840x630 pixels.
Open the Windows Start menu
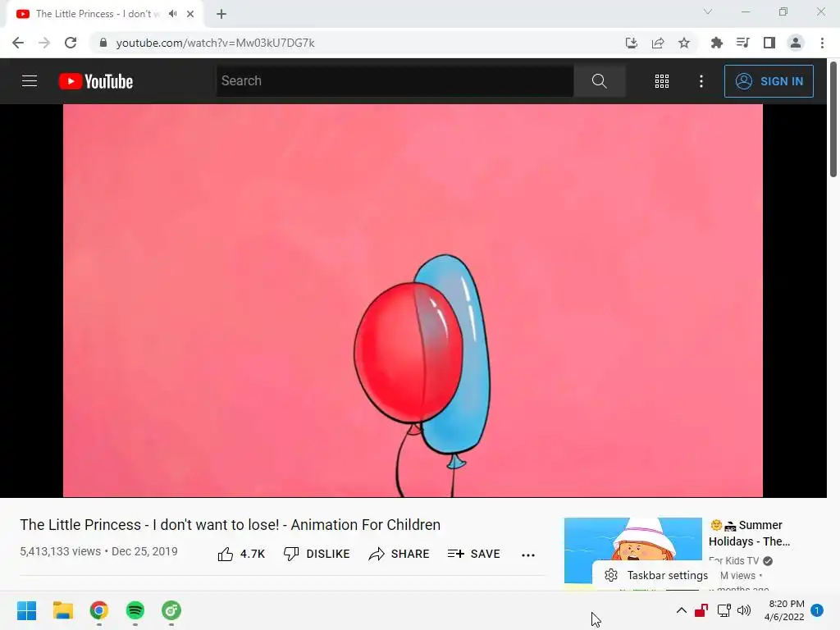[x=27, y=610]
